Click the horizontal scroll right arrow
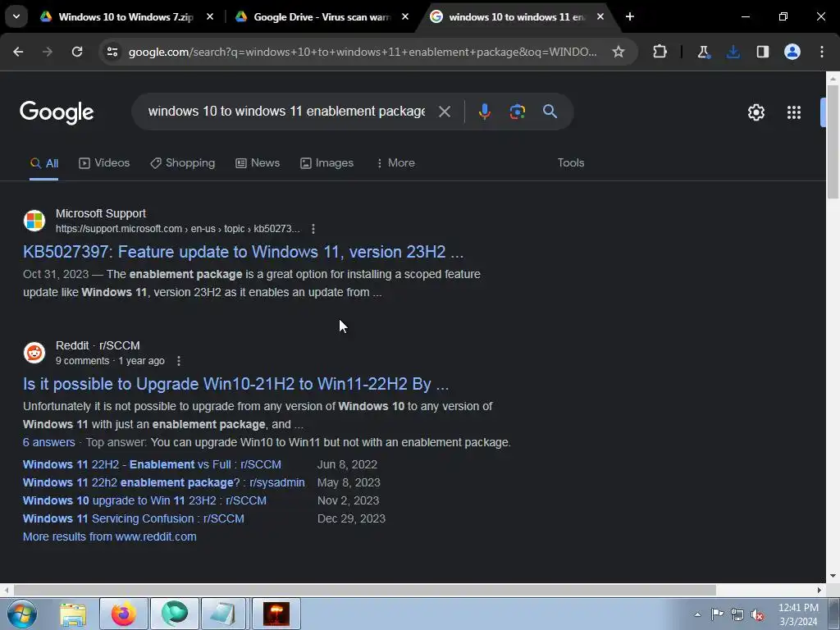 click(819, 590)
